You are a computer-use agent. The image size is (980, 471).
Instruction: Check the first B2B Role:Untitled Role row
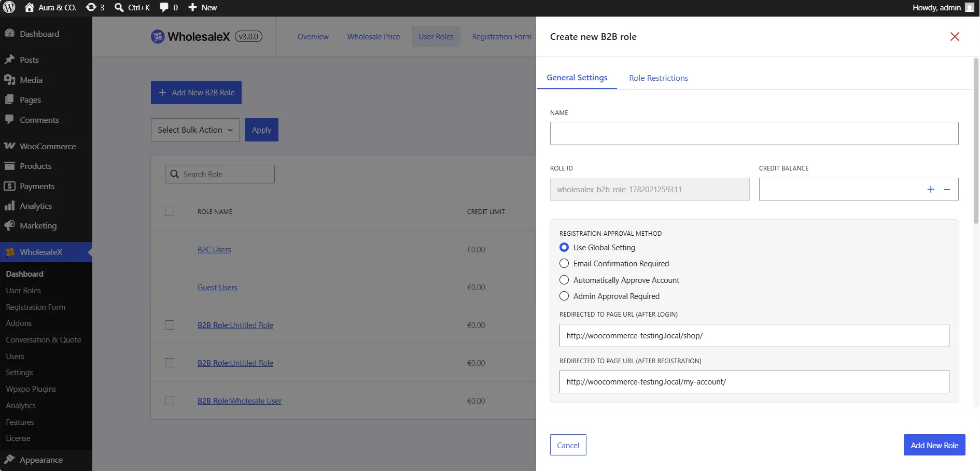[170, 325]
